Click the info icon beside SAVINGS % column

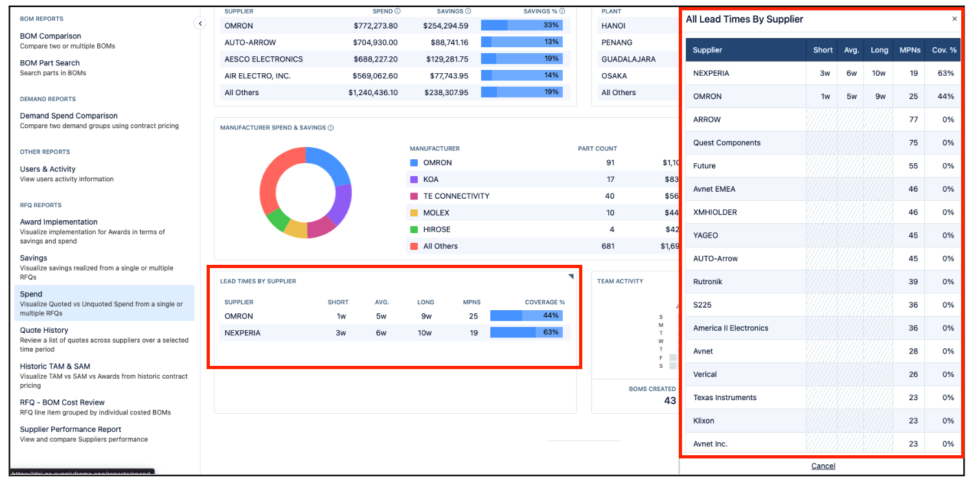coord(562,11)
